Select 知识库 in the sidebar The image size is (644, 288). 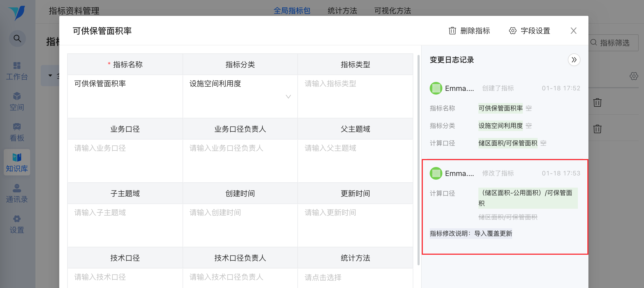[x=17, y=162]
